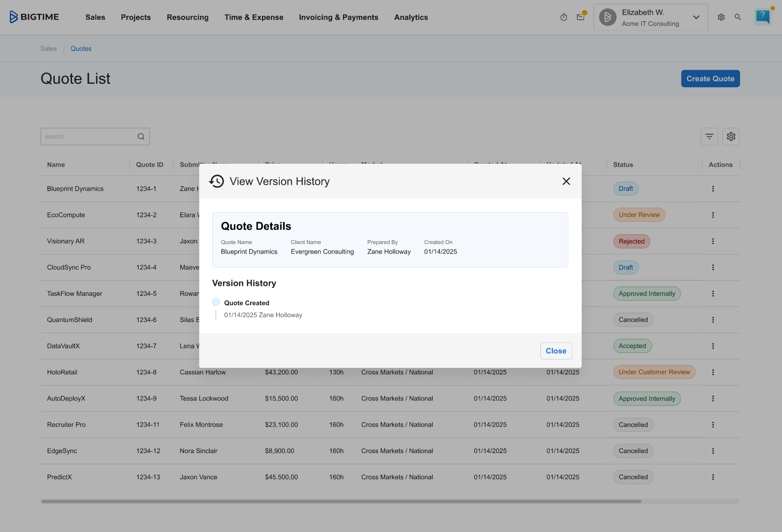782x532 pixels.
Task: Open the Time & Expense menu
Action: tap(254, 17)
